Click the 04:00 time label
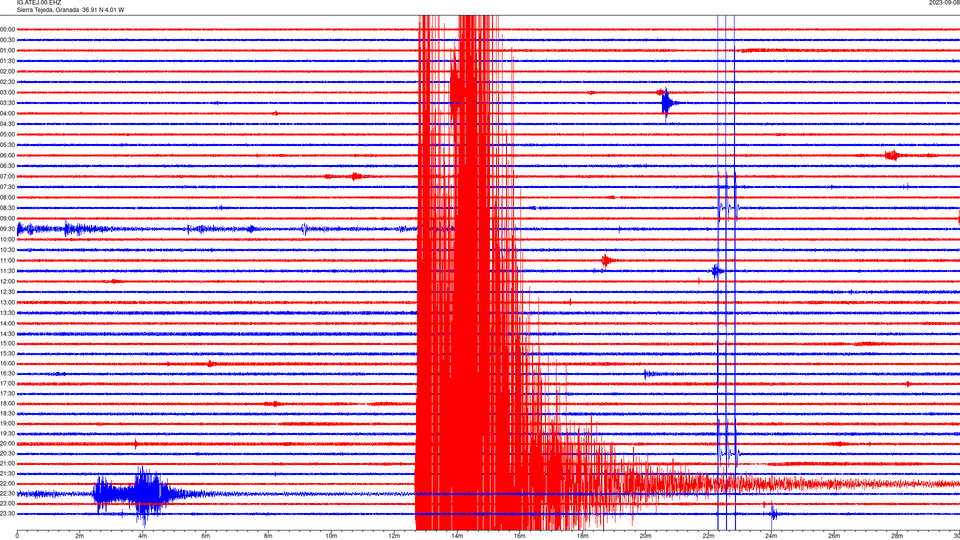The image size is (960, 540). pyautogui.click(x=7, y=113)
